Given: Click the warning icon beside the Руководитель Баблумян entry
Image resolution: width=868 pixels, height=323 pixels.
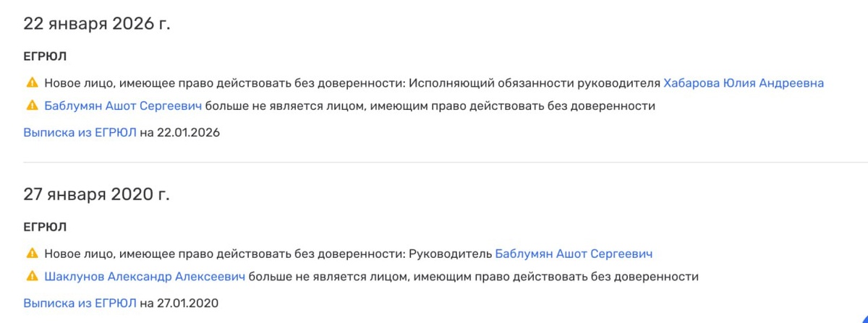Looking at the screenshot, I should pyautogui.click(x=32, y=254).
